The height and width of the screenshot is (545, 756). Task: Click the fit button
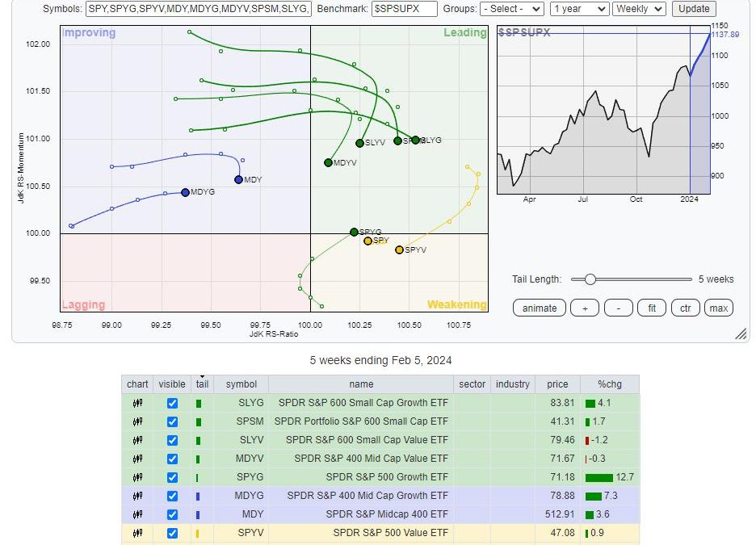pos(652,308)
